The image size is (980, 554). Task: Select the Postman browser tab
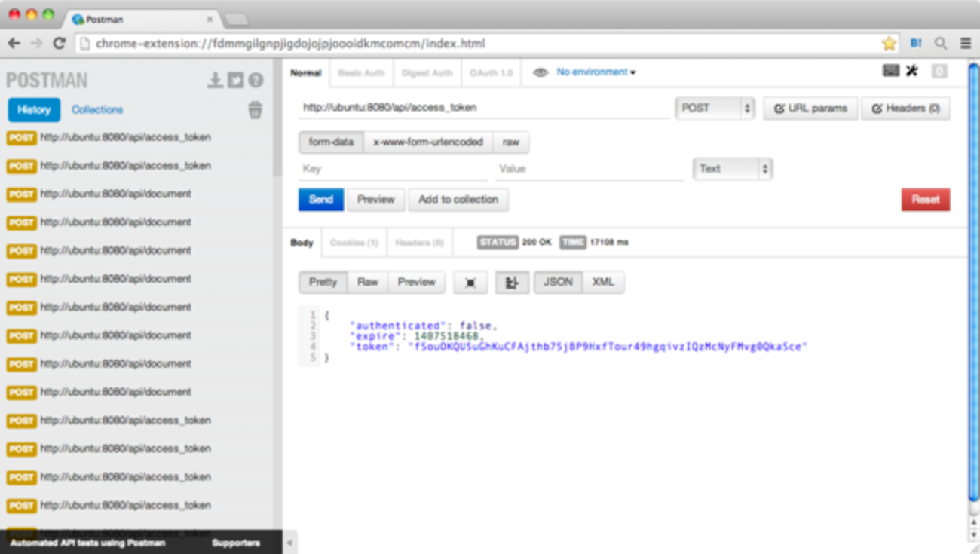coord(142,20)
